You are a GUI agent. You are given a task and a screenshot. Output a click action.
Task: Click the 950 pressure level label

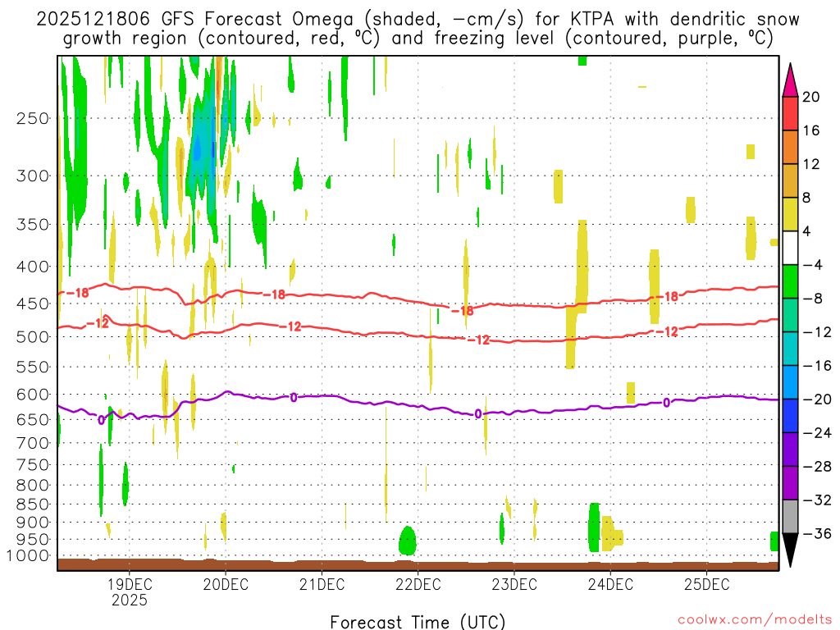[33, 540]
